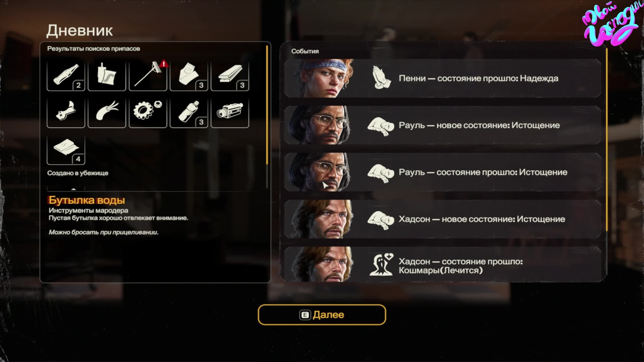Click the cigarette pack item slot
644x362 pixels.
pyautogui.click(x=107, y=75)
